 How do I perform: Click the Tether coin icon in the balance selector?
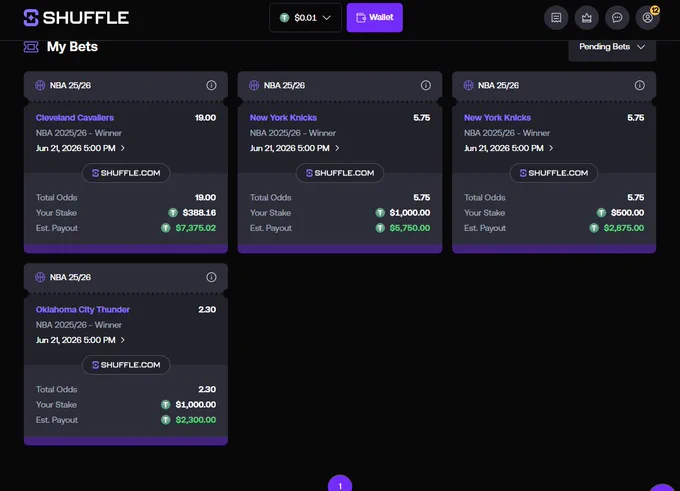[284, 18]
